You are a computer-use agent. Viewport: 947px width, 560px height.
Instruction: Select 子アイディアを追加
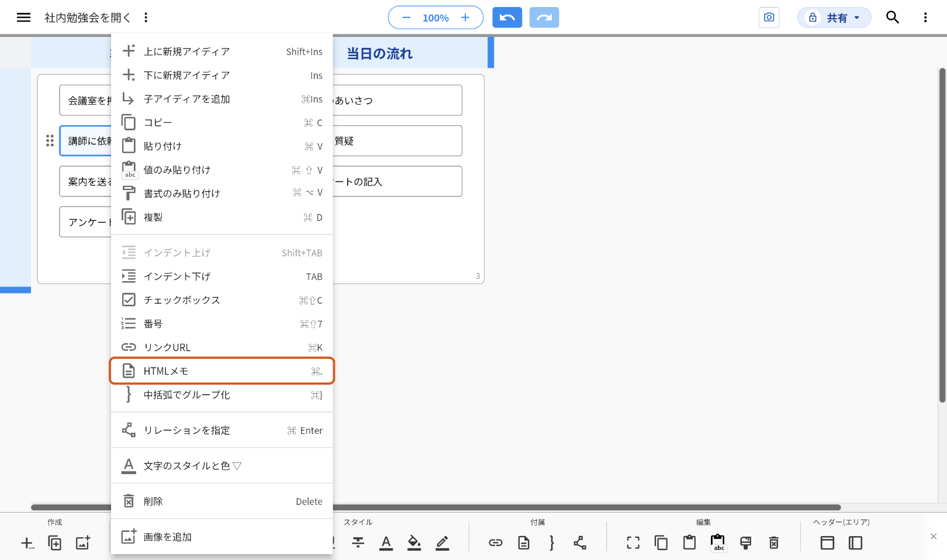tap(222, 99)
